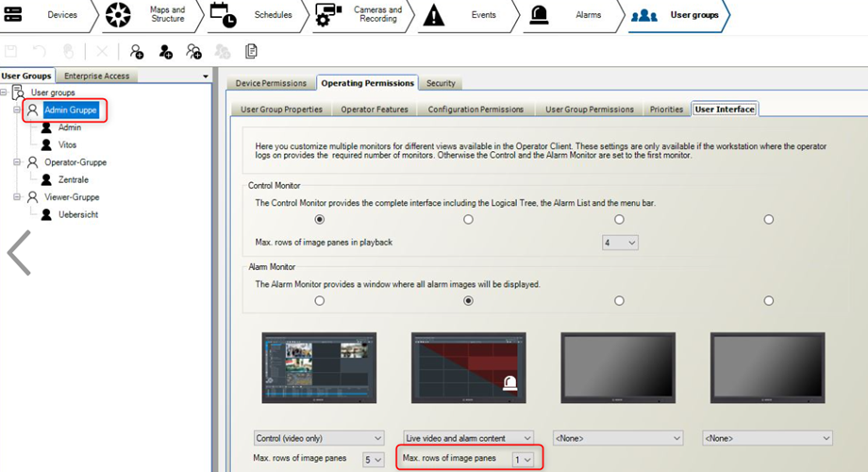Select the first Control Monitor radio button
Viewport: 868px width, 472px height.
[320, 219]
